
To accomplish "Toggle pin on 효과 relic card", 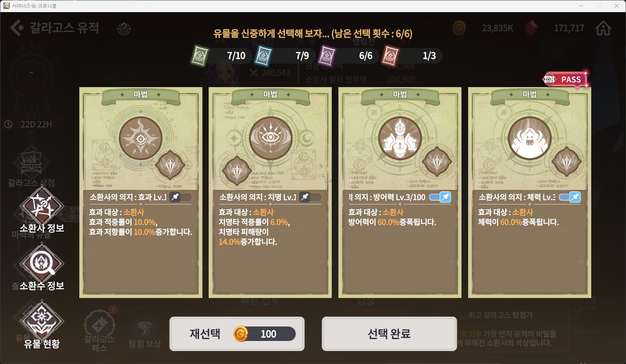I will (x=180, y=197).
